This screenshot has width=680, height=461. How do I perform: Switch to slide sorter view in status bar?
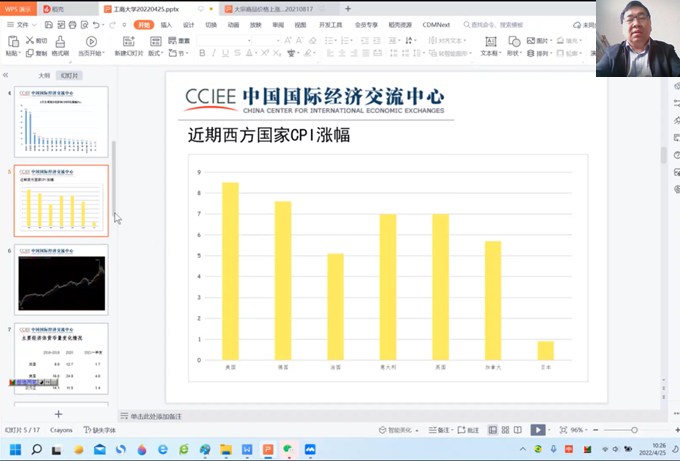pos(504,430)
